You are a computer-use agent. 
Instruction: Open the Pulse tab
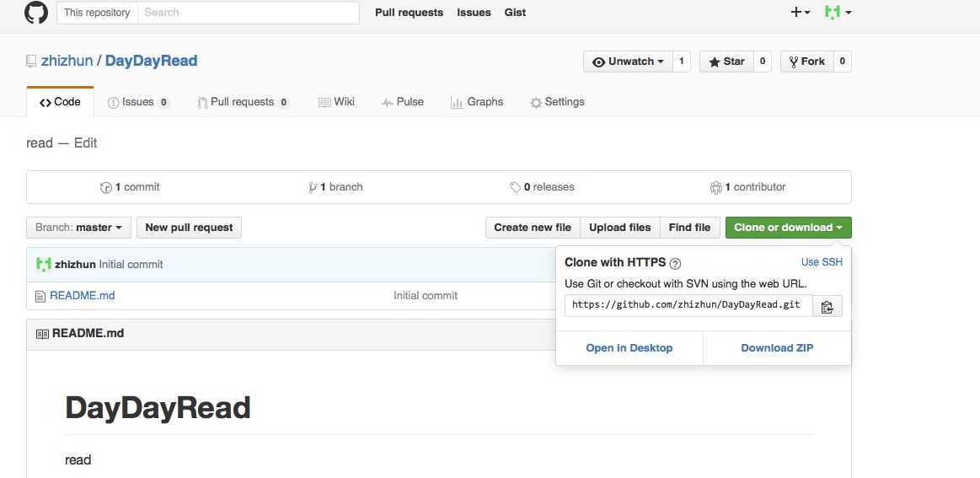click(x=403, y=102)
